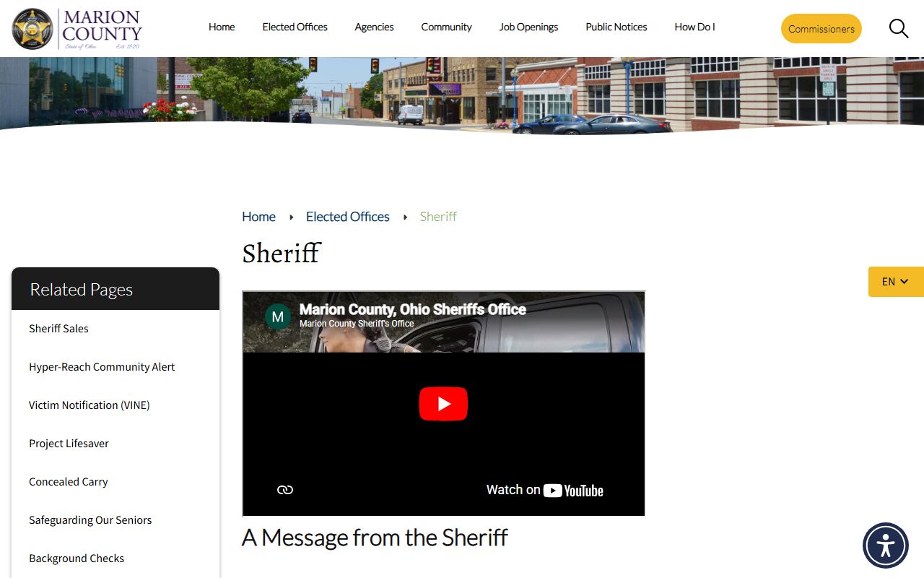Open the How Do I menu

coord(694,27)
